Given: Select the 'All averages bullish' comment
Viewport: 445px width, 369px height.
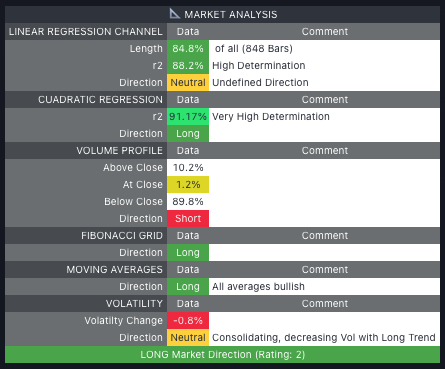Looking at the screenshot, I should point(258,287).
